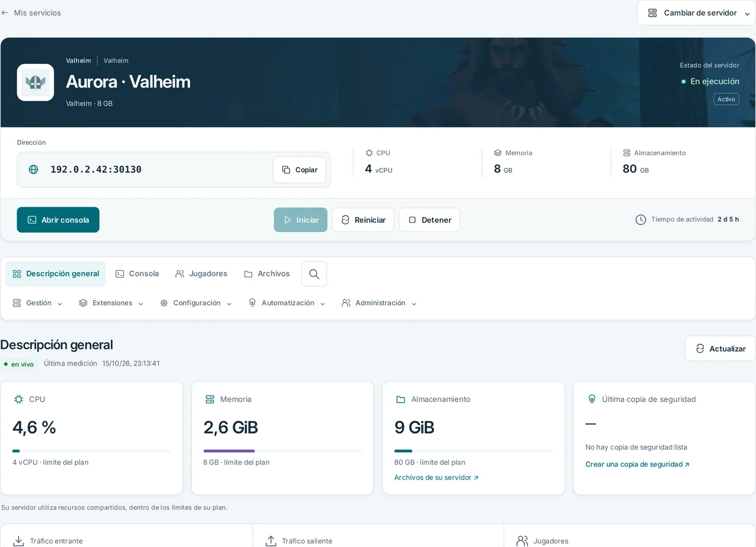
Task: Click the download icon beside Tráfico entrante
Action: coord(19,541)
